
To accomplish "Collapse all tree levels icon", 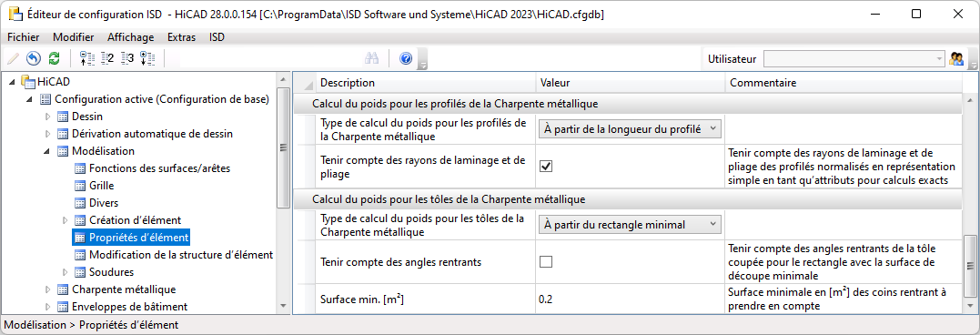I will [87, 59].
